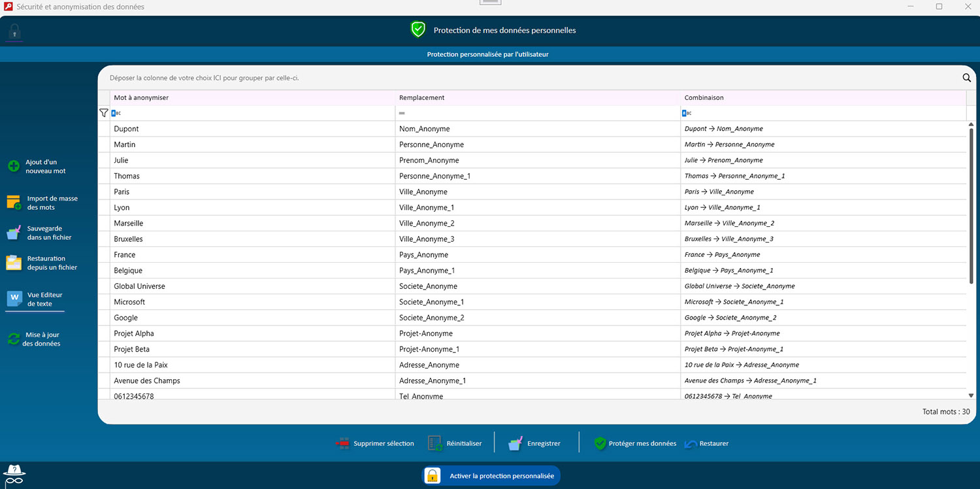The image size is (980, 489).
Task: Click the table's vertical scrollbar down arrow
Action: click(971, 395)
